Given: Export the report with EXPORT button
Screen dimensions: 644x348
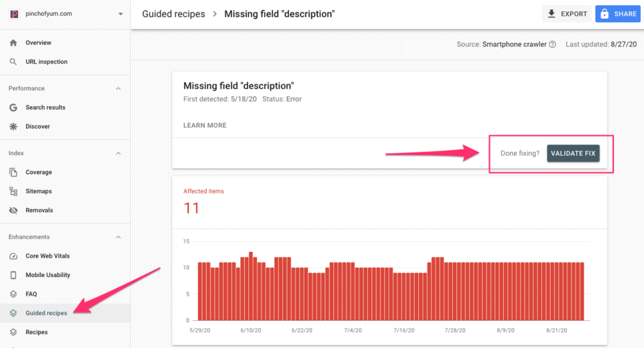Looking at the screenshot, I should [x=567, y=14].
